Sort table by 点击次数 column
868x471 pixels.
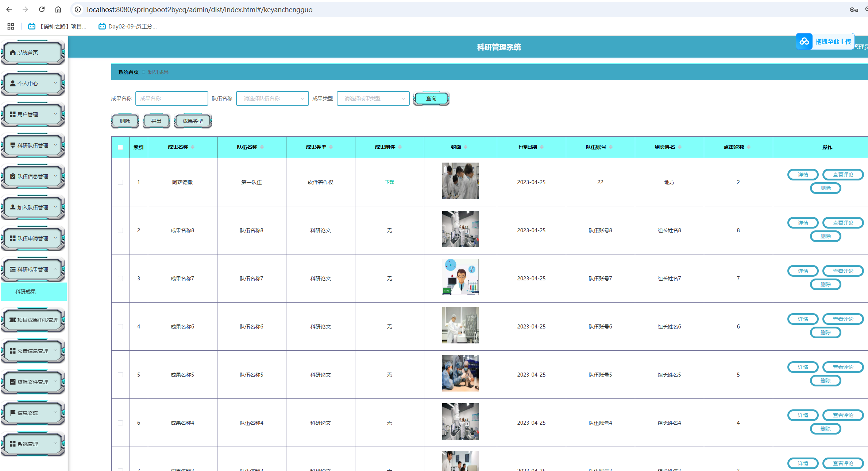[749, 147]
